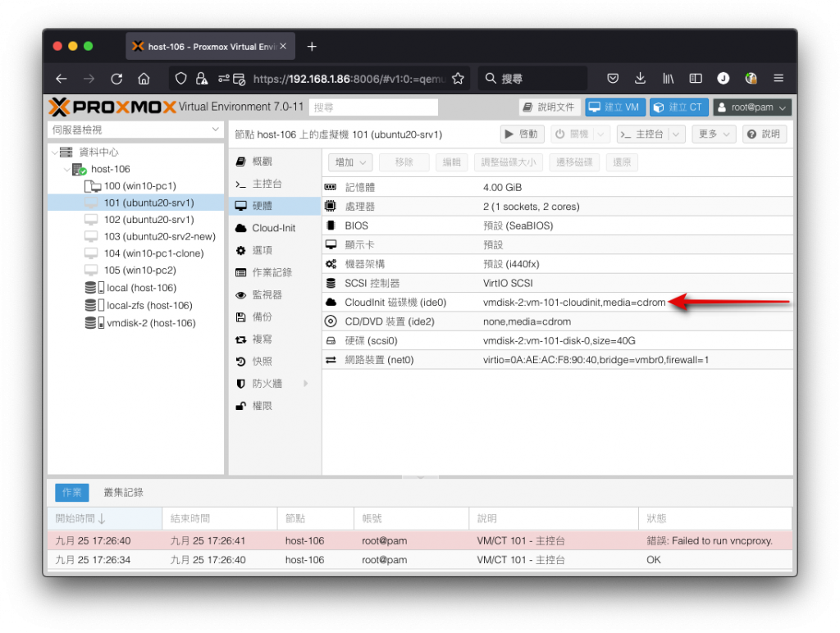Open the 更多 more dropdown
Viewport: 840px width, 633px height.
point(714,134)
